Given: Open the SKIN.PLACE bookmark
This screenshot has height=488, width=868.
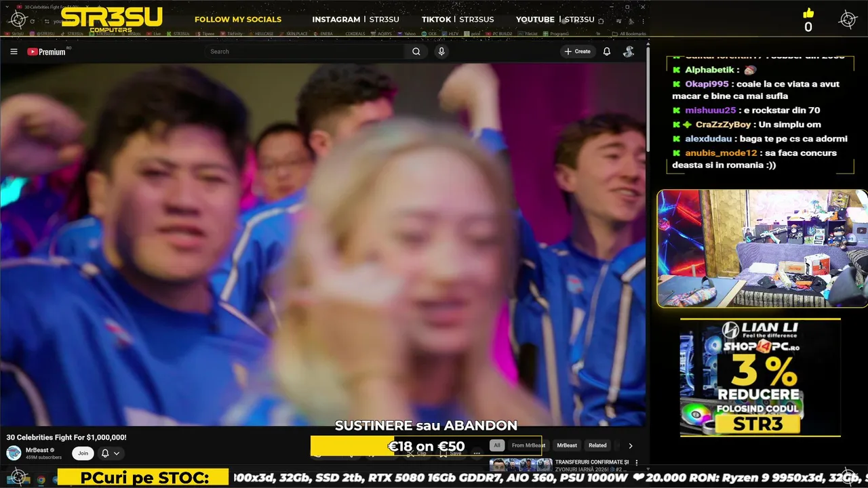Looking at the screenshot, I should (x=295, y=33).
